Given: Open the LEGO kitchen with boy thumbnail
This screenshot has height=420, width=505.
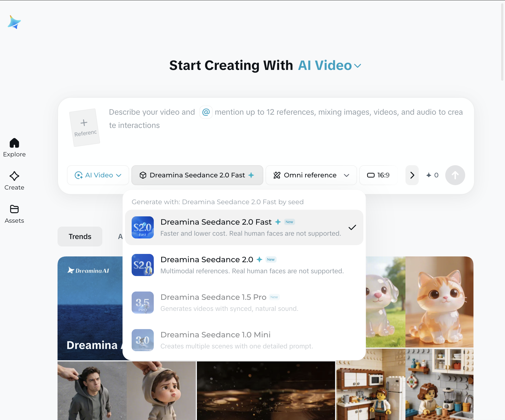Looking at the screenshot, I should coord(371,384).
